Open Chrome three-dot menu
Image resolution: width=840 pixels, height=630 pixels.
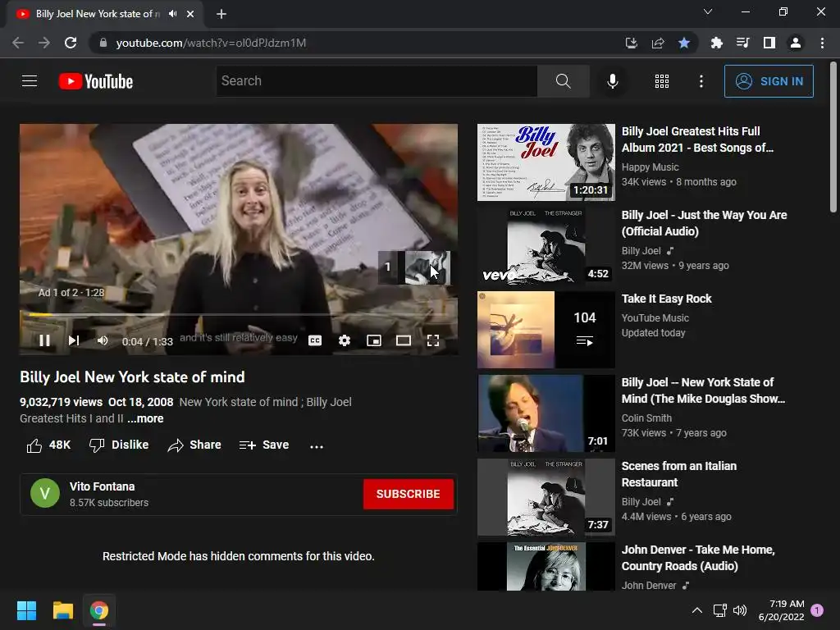822,43
